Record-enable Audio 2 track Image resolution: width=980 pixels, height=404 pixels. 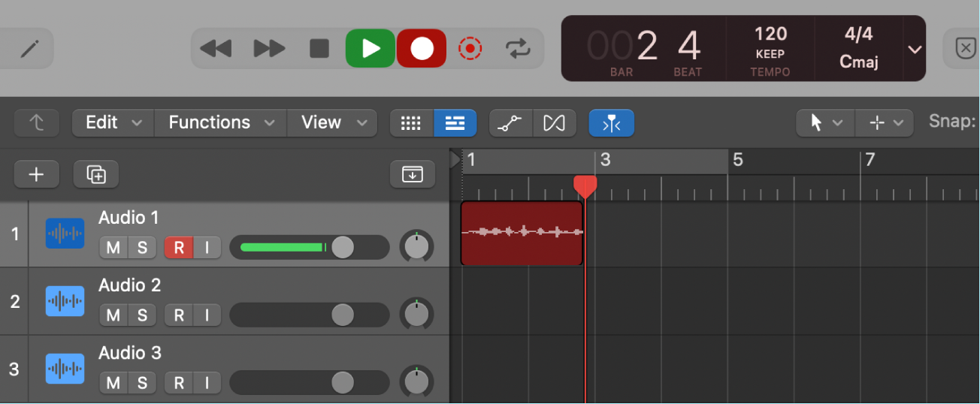(179, 315)
